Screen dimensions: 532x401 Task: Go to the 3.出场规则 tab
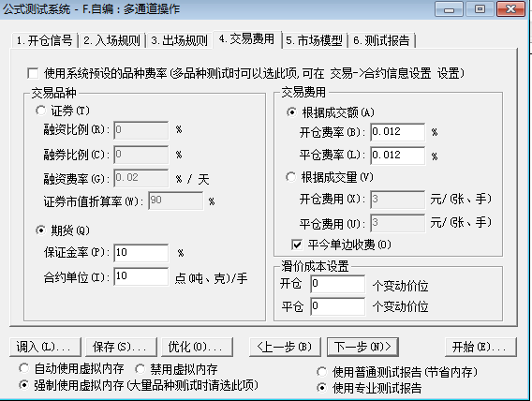(179, 40)
